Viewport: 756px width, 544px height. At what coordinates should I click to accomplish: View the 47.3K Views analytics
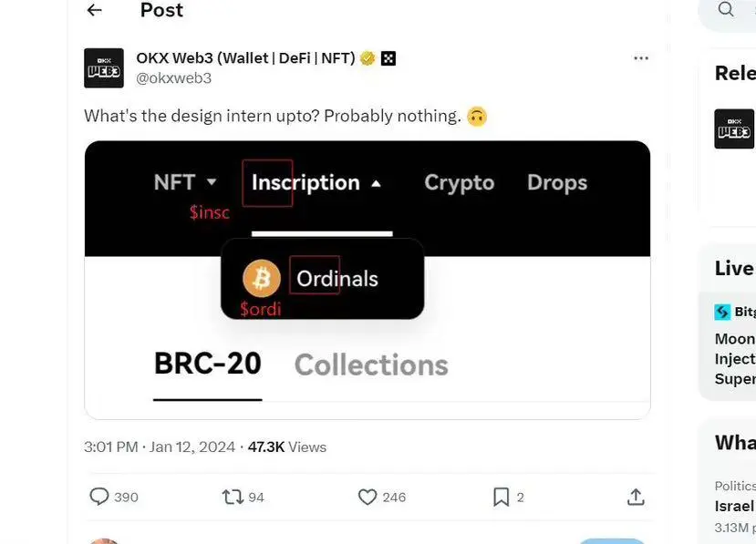(286, 447)
